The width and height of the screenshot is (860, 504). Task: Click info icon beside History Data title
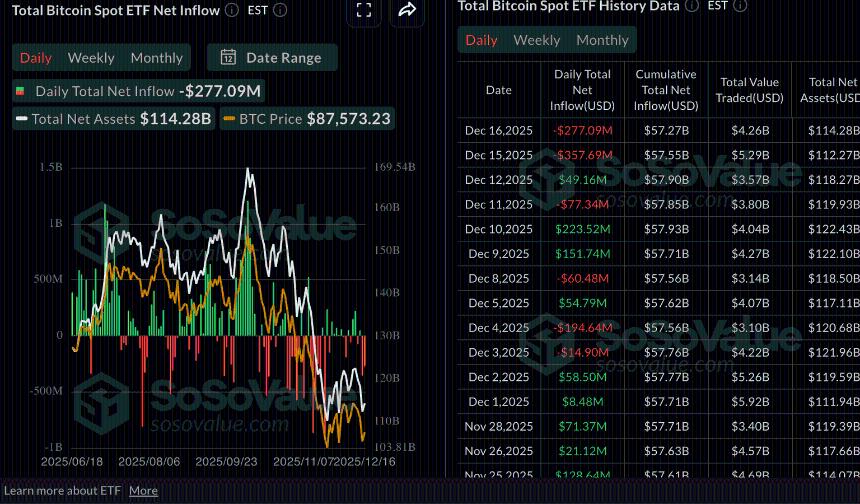691,6
